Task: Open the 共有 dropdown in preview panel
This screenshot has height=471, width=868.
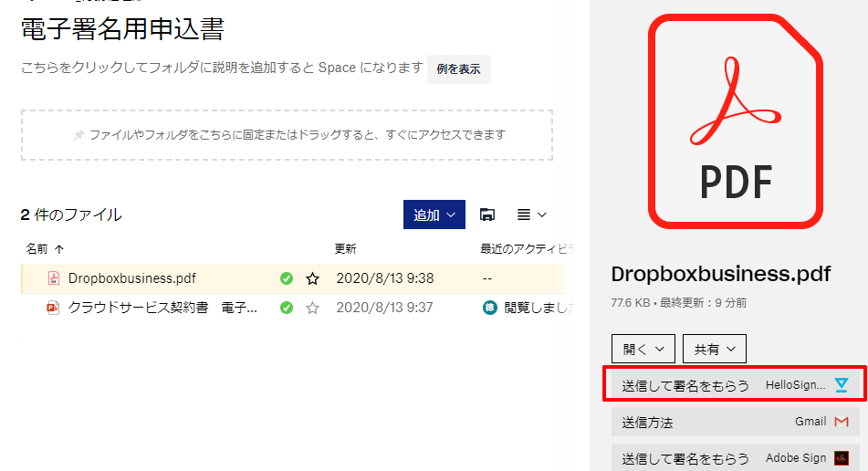Action: point(714,349)
